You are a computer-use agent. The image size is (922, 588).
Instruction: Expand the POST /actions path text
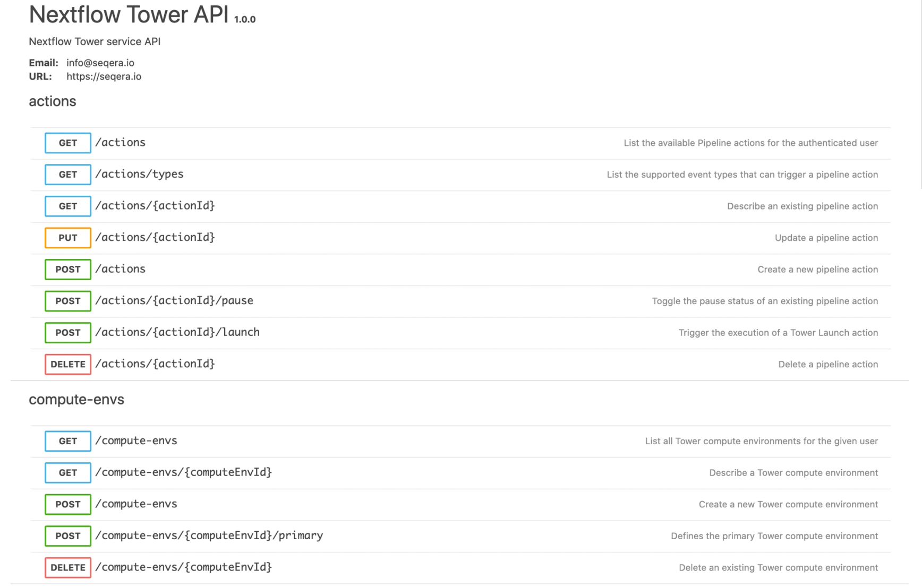click(x=120, y=269)
